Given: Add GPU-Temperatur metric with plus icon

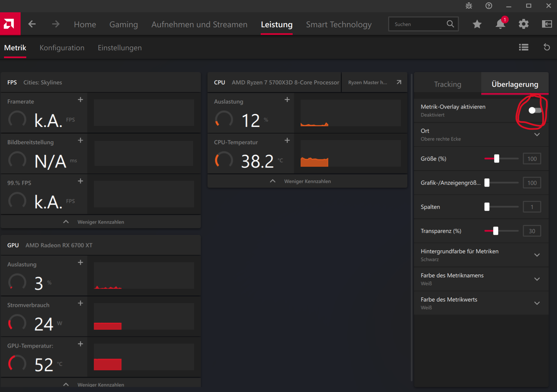Looking at the screenshot, I should 80,344.
